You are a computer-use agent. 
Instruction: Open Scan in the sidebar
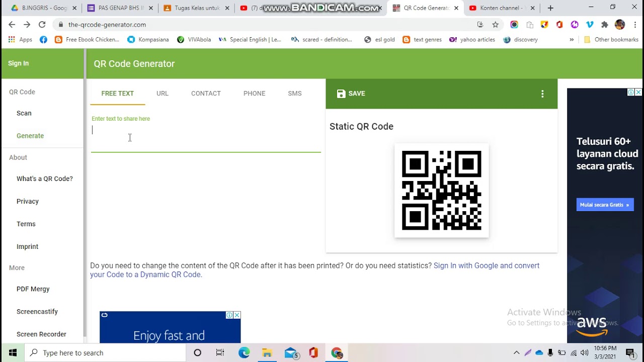click(24, 113)
